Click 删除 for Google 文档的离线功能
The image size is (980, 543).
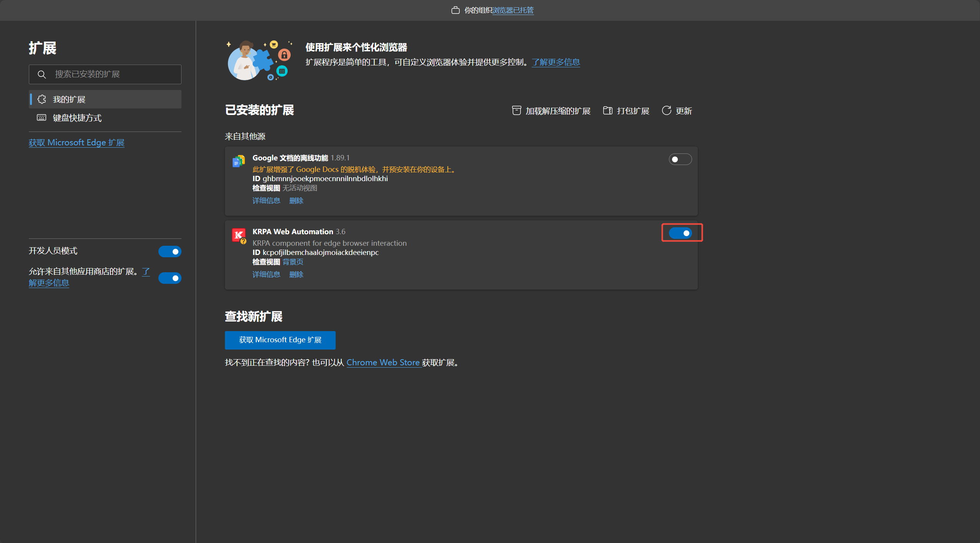[x=296, y=201]
